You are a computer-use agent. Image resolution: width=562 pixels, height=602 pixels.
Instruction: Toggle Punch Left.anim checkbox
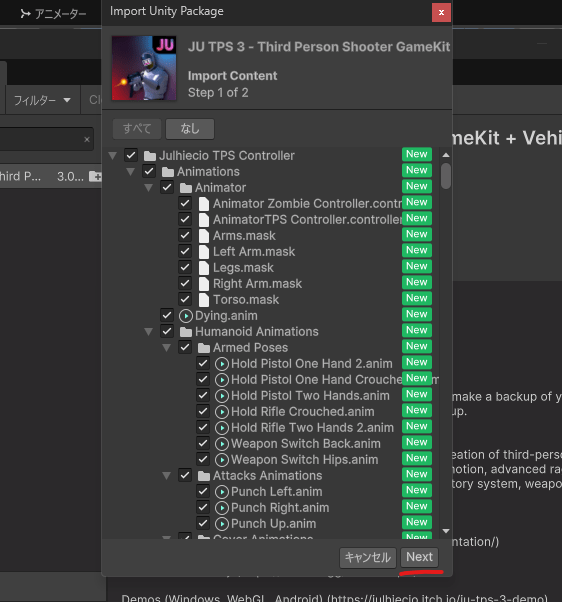(203, 492)
